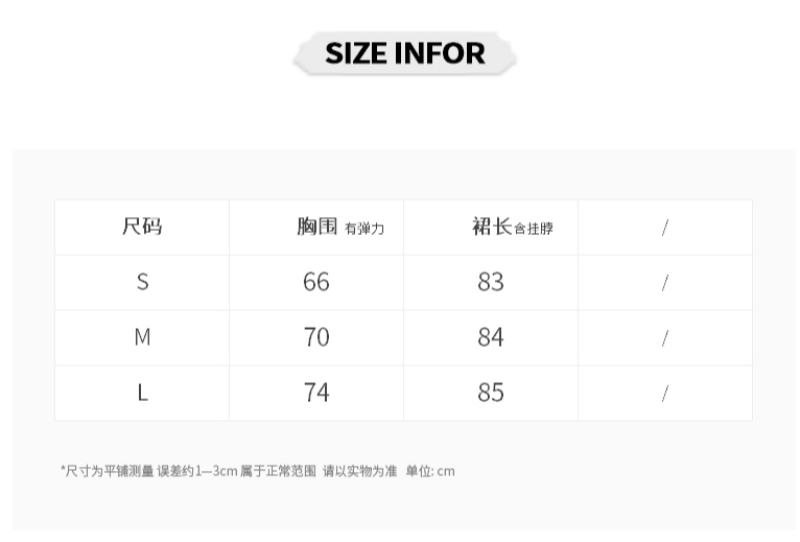The image size is (800, 542).
Task: Click the SIZE INFOR title banner
Action: (404, 53)
